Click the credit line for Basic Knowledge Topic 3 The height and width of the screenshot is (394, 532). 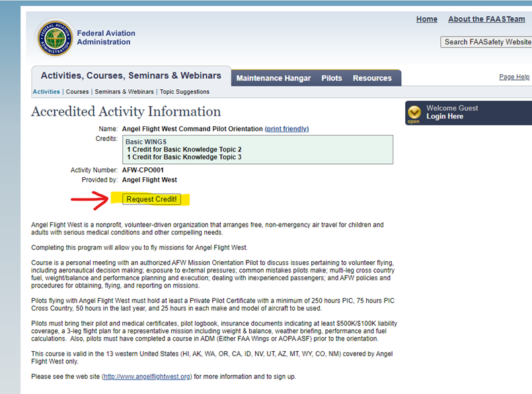coord(184,157)
